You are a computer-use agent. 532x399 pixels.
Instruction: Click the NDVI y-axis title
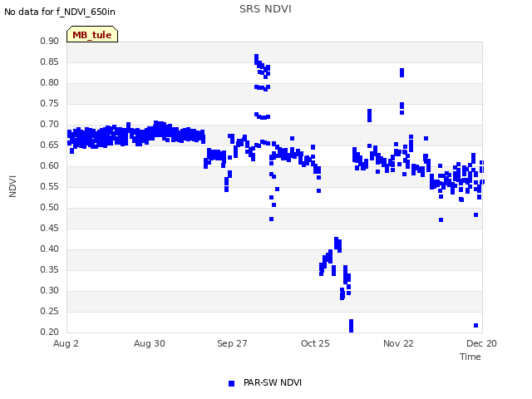point(12,186)
